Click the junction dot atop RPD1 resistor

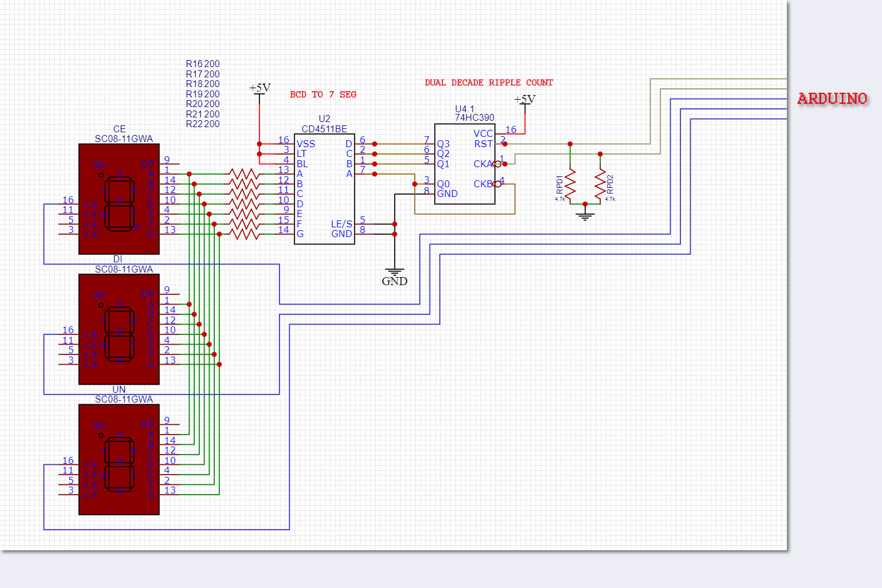[x=570, y=144]
